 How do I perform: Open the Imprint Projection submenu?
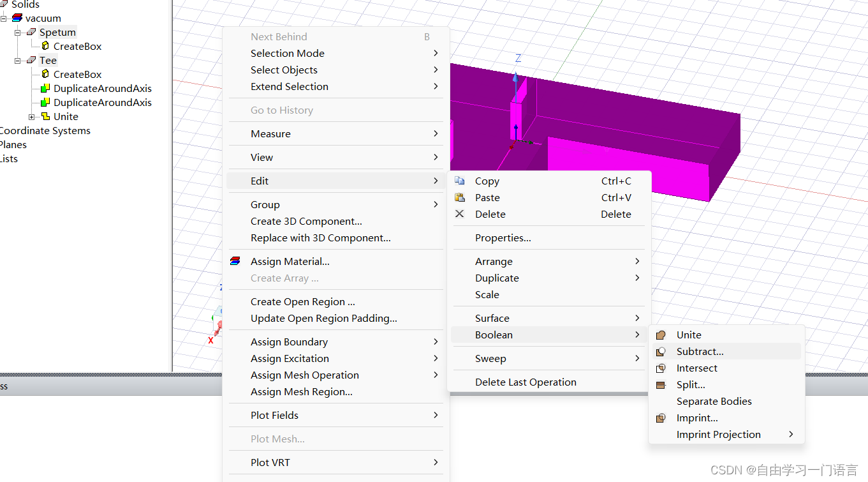[x=726, y=434]
